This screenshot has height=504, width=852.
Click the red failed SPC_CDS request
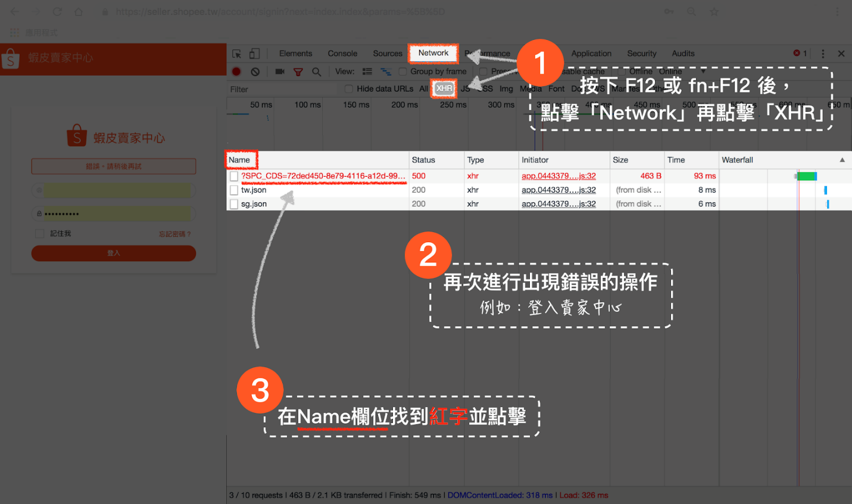click(x=323, y=176)
